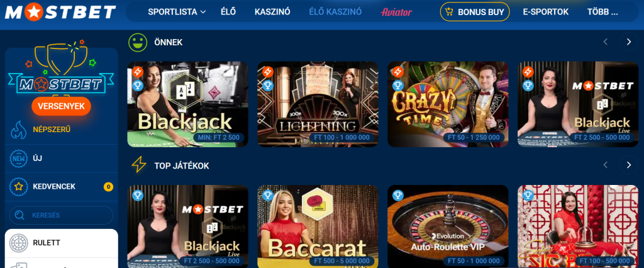This screenshot has height=268, width=644.
Task: Open the Több ... menu
Action: point(602,12)
